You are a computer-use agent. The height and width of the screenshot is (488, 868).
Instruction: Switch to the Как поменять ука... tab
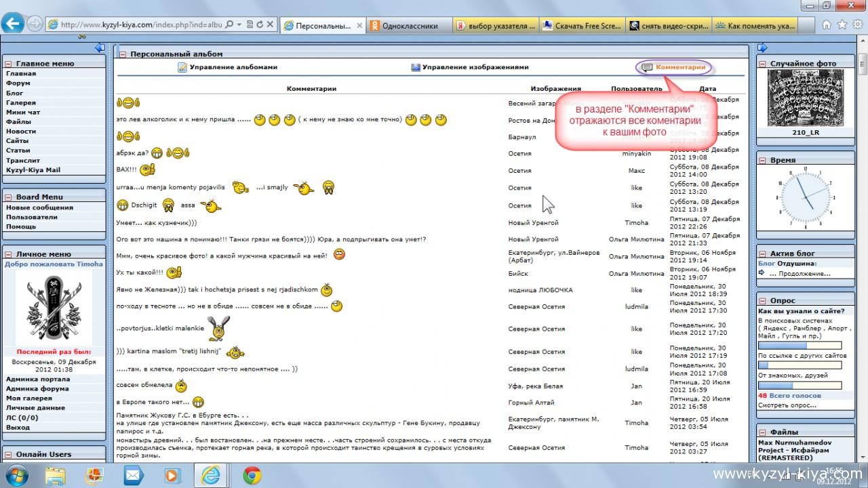[755, 26]
